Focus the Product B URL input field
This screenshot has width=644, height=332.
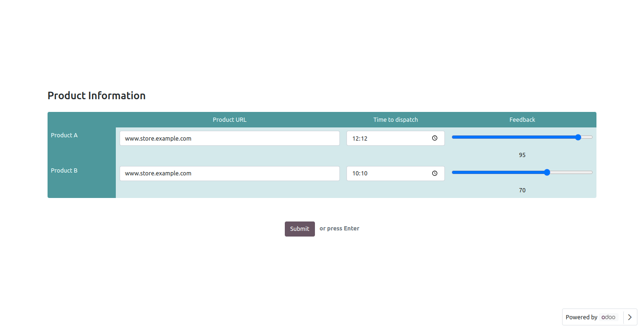coord(230,173)
